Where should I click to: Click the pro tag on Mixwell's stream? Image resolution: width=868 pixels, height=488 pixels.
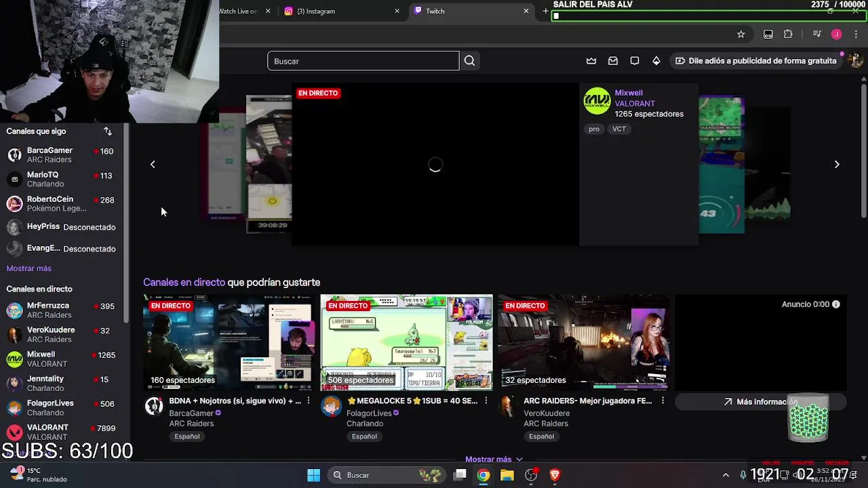(x=594, y=129)
